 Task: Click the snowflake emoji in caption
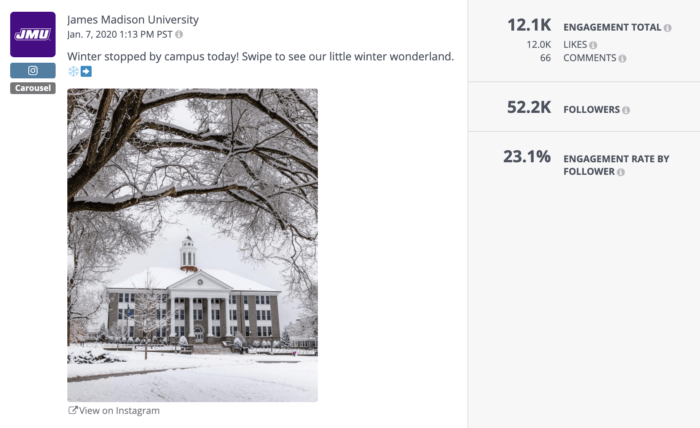[x=73, y=72]
